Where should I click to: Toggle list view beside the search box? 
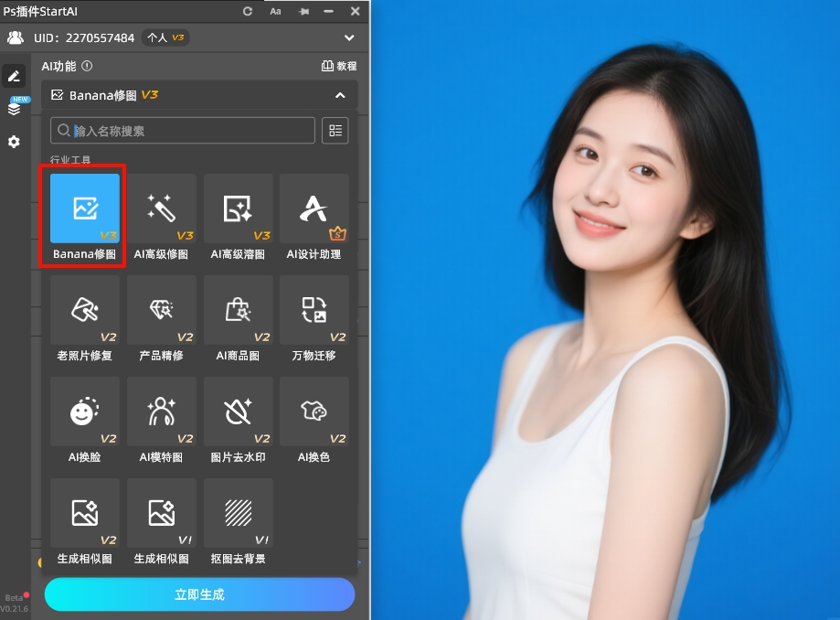335,130
